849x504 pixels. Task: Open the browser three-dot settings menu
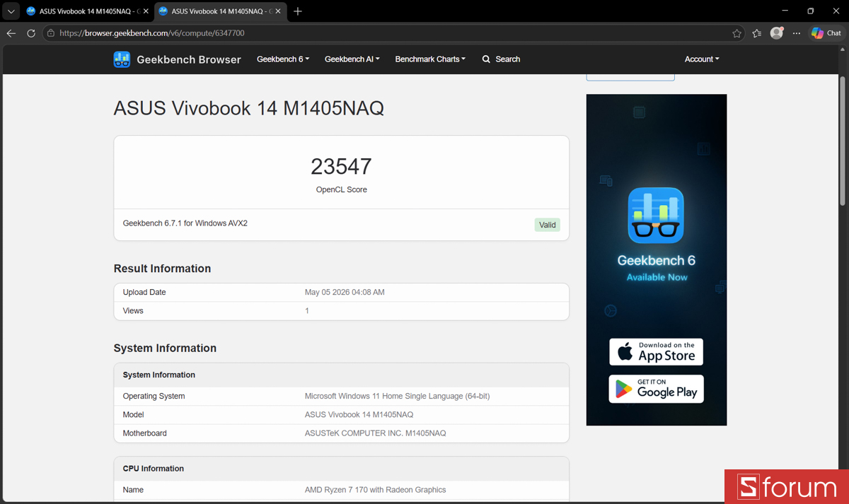(x=797, y=33)
